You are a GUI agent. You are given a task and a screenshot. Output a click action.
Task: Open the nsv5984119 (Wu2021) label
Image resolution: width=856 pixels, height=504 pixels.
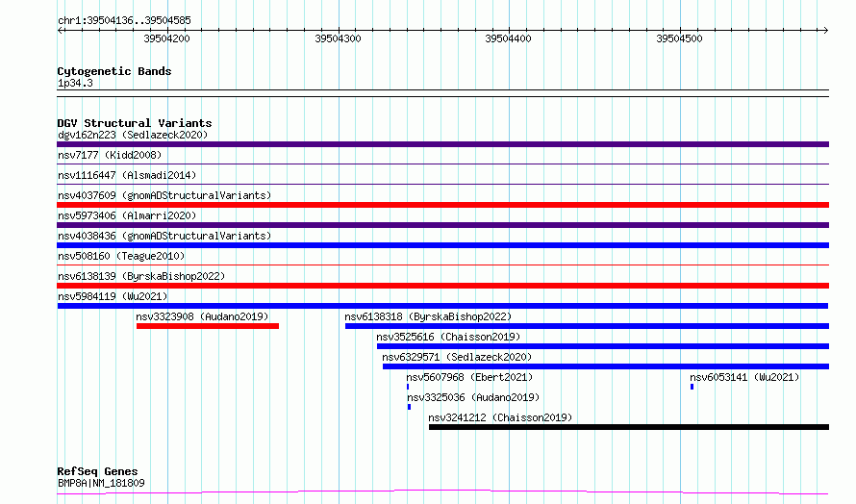[x=113, y=296]
